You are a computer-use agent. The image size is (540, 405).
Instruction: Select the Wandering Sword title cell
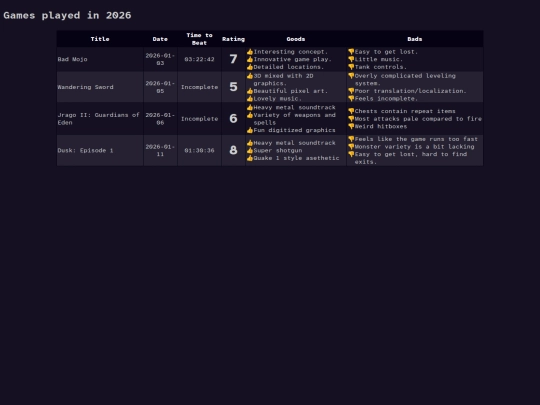pyautogui.click(x=100, y=87)
